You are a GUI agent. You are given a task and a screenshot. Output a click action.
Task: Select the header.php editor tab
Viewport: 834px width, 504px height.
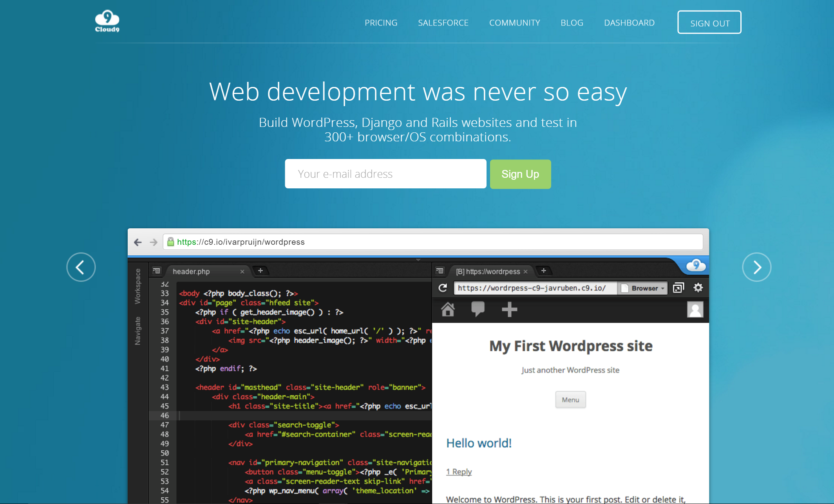(x=191, y=271)
